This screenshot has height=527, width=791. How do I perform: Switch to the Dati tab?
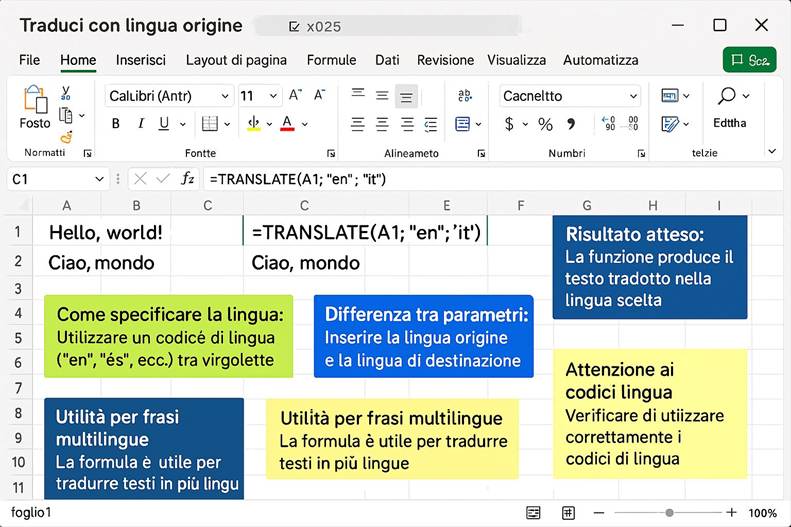pos(387,60)
